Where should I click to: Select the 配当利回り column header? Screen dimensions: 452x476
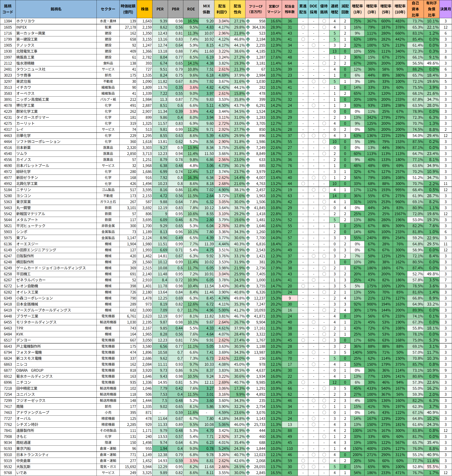click(x=222, y=9)
